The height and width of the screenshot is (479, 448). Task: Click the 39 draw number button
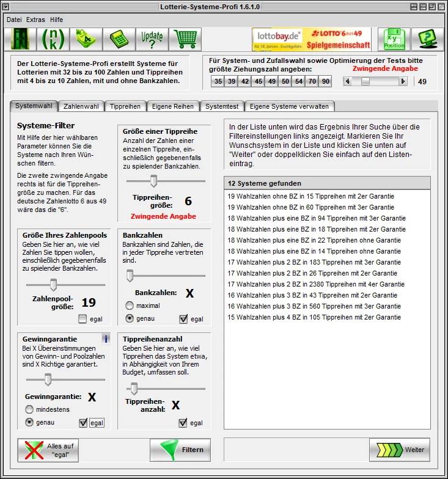click(231, 81)
